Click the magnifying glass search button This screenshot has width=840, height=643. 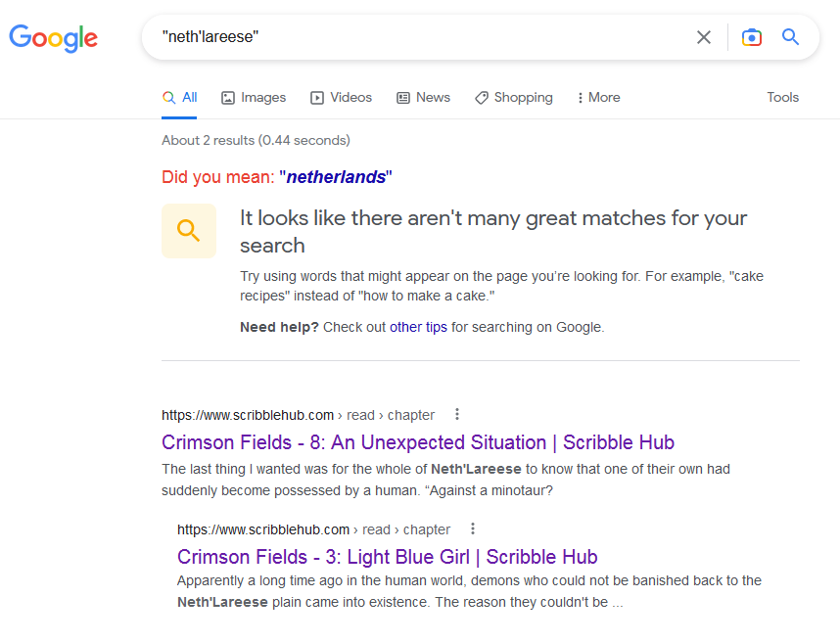[x=790, y=37]
